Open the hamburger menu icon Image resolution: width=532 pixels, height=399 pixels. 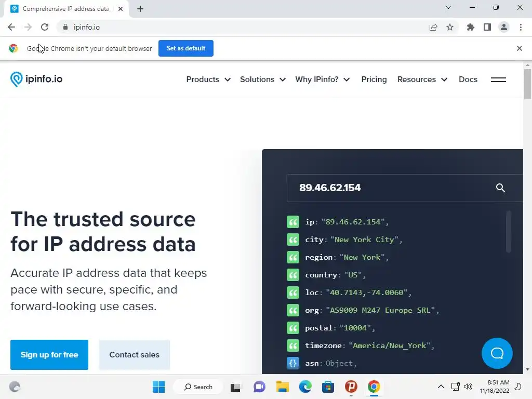pyautogui.click(x=498, y=79)
